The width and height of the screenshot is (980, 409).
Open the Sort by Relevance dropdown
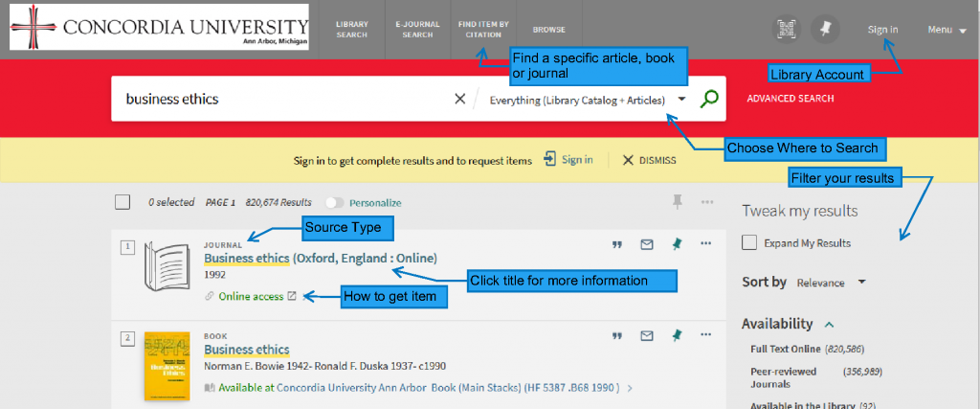click(832, 283)
